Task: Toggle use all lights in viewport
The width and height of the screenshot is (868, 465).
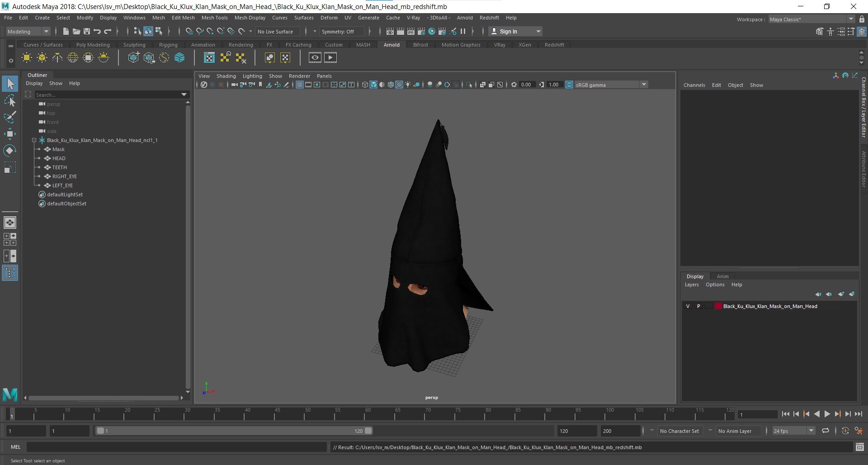Action: click(x=408, y=85)
